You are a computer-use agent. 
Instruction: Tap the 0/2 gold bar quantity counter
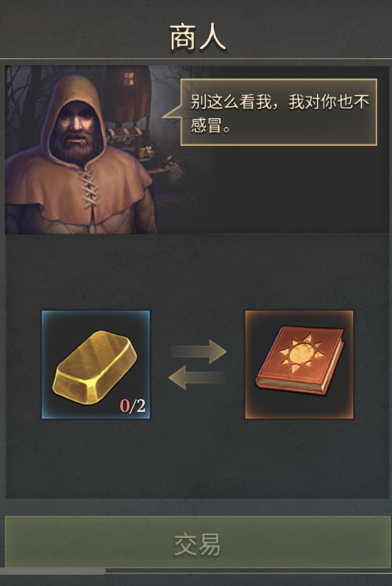pyautogui.click(x=132, y=406)
